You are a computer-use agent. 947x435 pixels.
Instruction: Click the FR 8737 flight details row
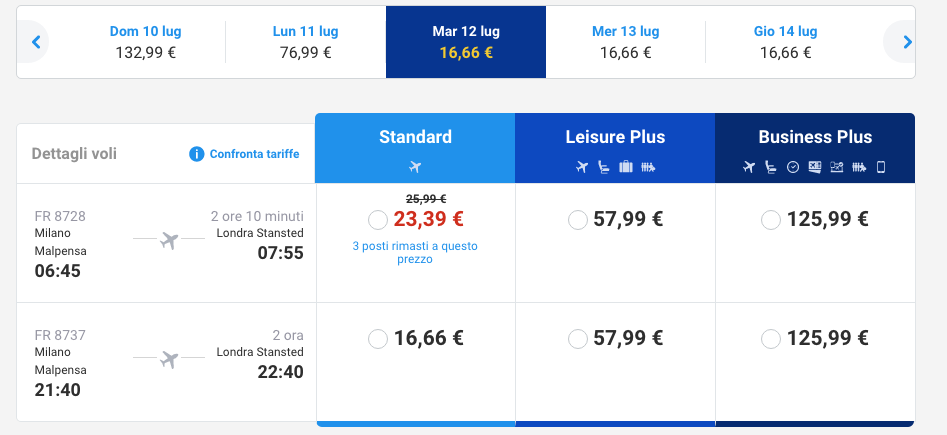[x=166, y=361]
